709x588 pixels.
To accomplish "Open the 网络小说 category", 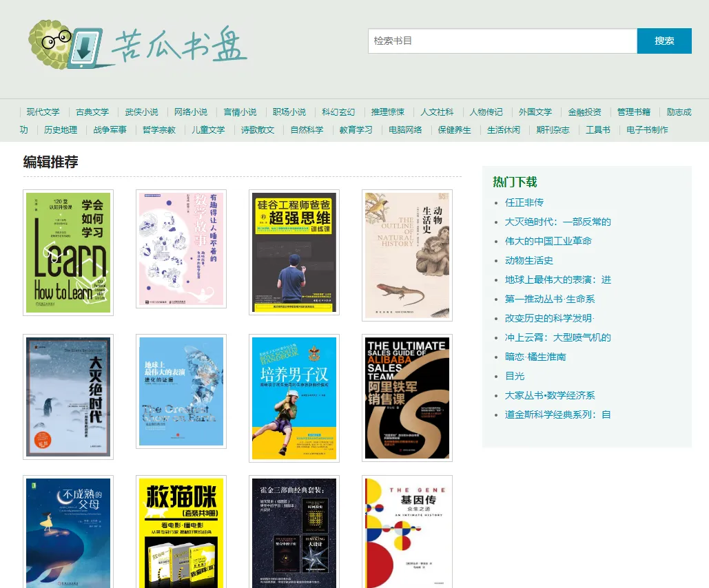I will [191, 112].
